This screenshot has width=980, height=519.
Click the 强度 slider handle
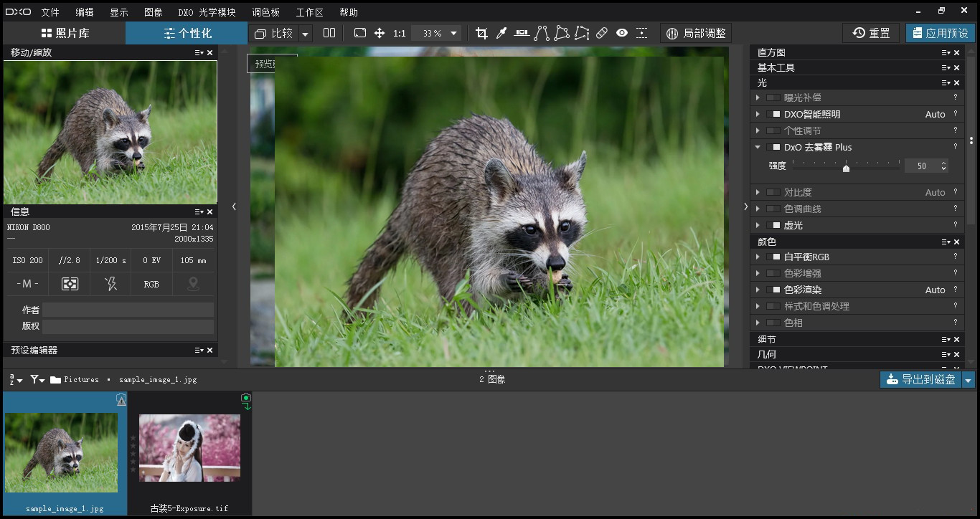click(847, 168)
